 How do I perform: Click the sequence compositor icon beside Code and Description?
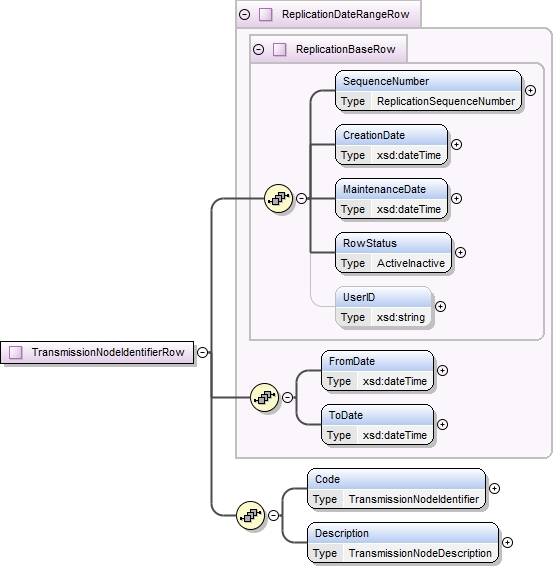[250, 515]
